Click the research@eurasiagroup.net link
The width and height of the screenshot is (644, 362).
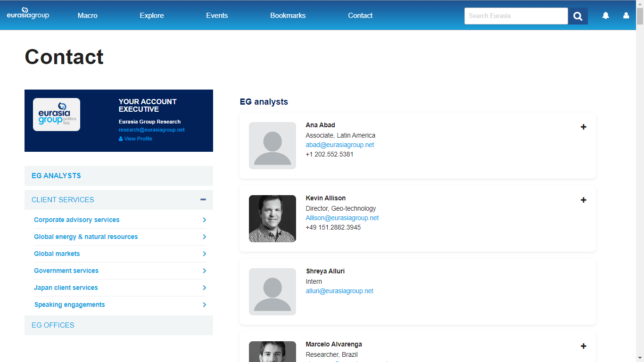151,130
